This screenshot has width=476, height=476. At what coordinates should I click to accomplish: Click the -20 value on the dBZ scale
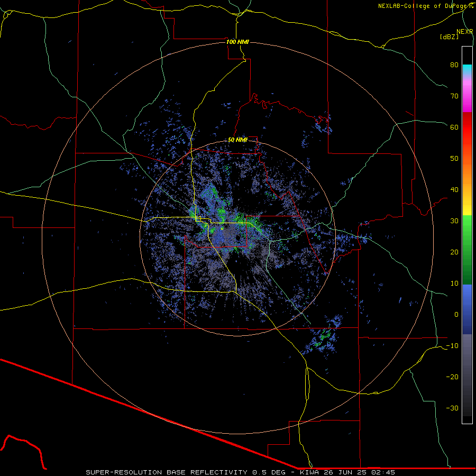click(452, 377)
